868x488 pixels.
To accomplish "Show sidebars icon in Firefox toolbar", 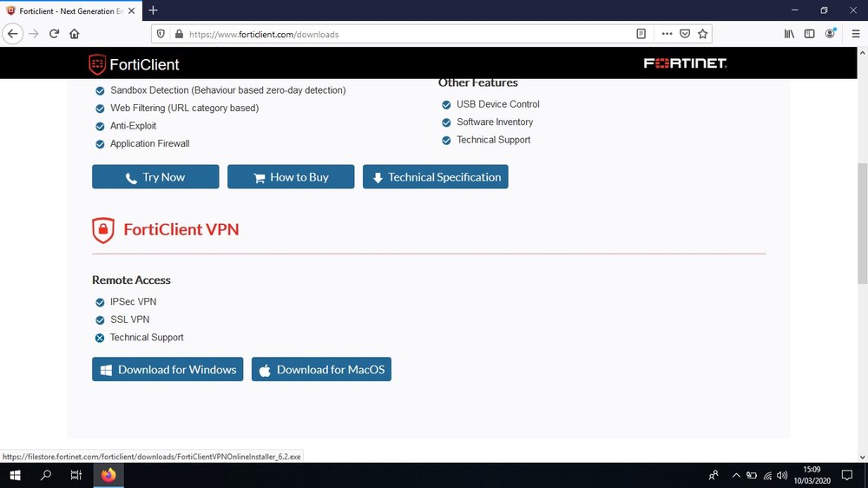I will click(809, 34).
